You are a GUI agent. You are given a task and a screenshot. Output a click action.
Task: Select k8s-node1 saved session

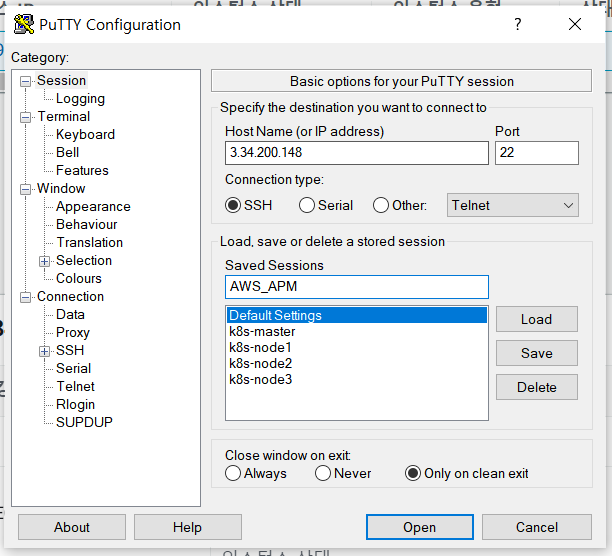pyautogui.click(x=357, y=347)
